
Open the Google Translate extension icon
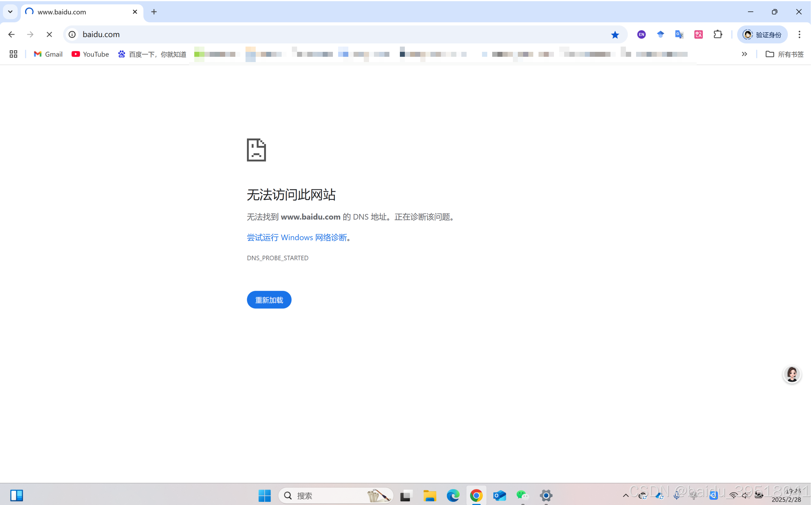(679, 34)
